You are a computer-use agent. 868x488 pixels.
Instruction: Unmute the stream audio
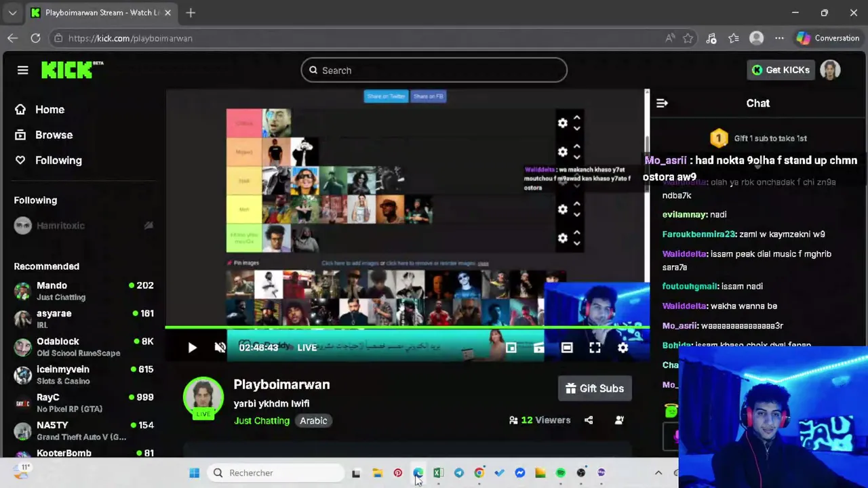pyautogui.click(x=220, y=348)
